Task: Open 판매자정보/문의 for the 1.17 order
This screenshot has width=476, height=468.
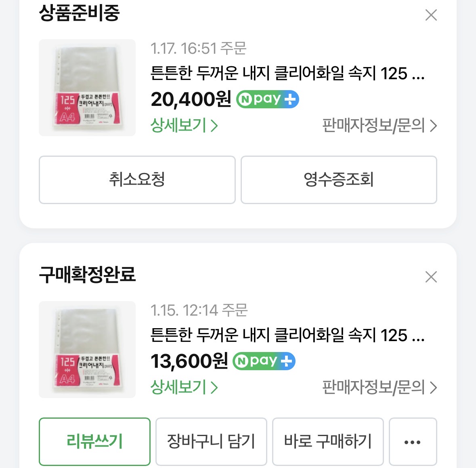Action: (x=380, y=126)
